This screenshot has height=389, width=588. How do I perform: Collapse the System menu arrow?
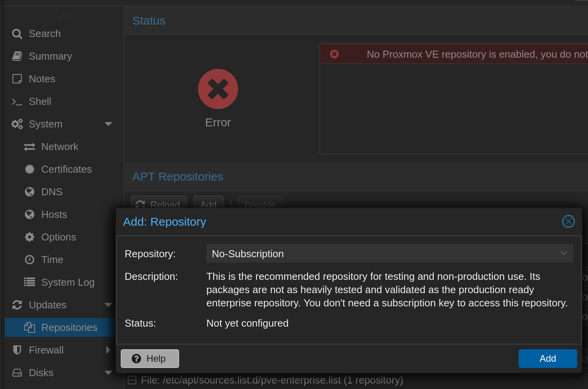pyautogui.click(x=108, y=124)
